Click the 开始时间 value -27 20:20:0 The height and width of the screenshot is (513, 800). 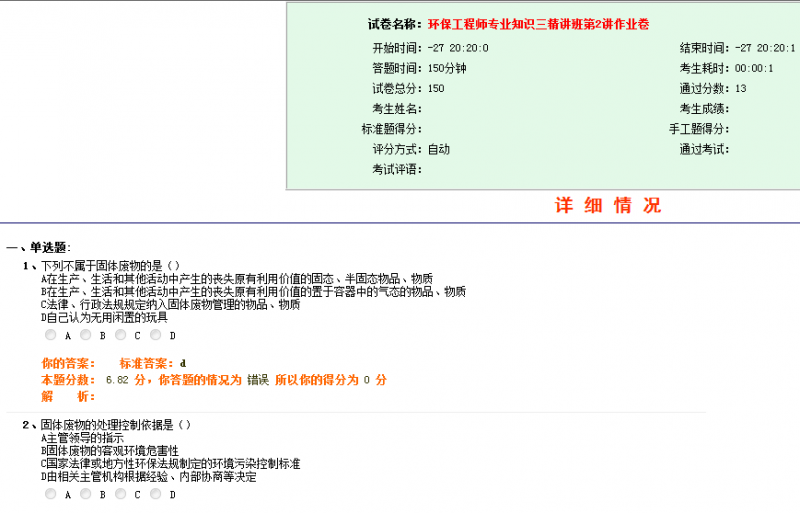pyautogui.click(x=458, y=48)
